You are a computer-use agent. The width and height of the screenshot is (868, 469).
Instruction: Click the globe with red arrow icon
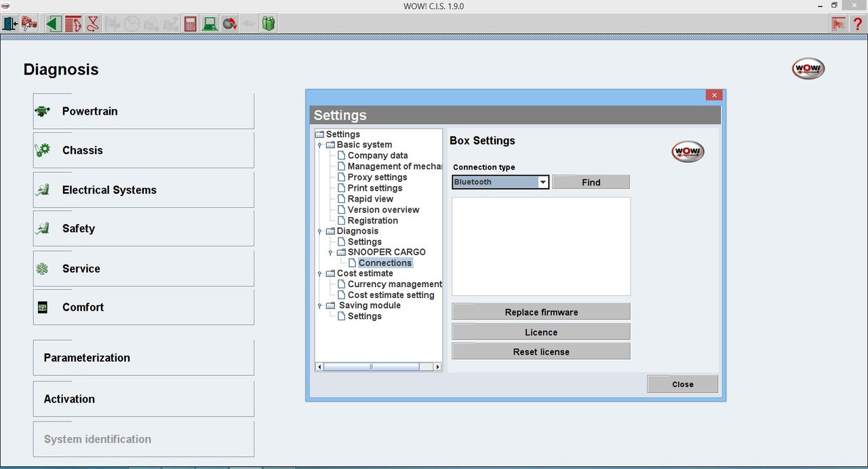[x=230, y=24]
